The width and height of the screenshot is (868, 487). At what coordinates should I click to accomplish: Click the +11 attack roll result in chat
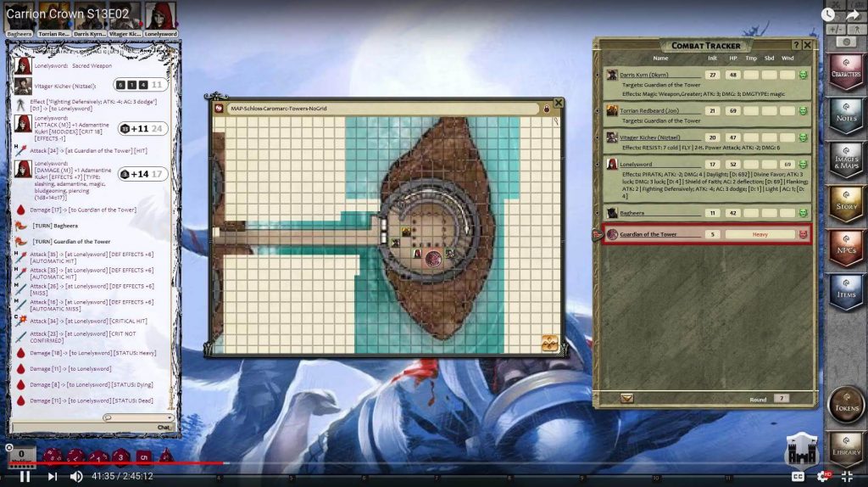click(142, 128)
